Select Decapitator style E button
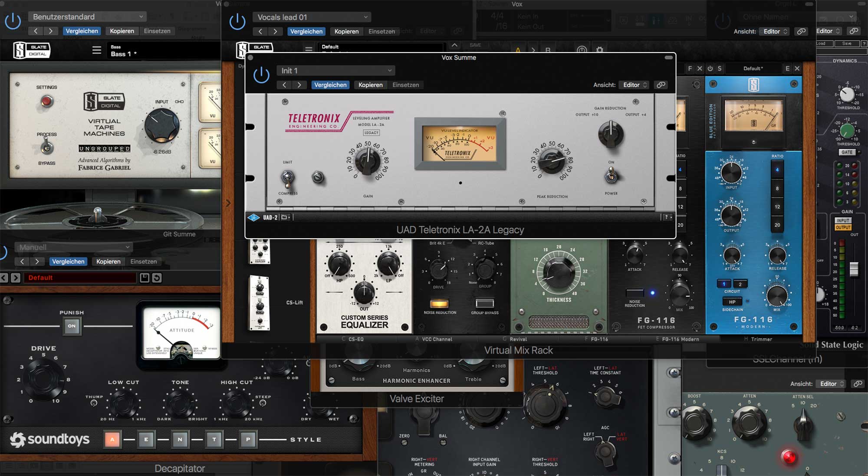Screen dimensions: 868x476 pyautogui.click(x=146, y=440)
